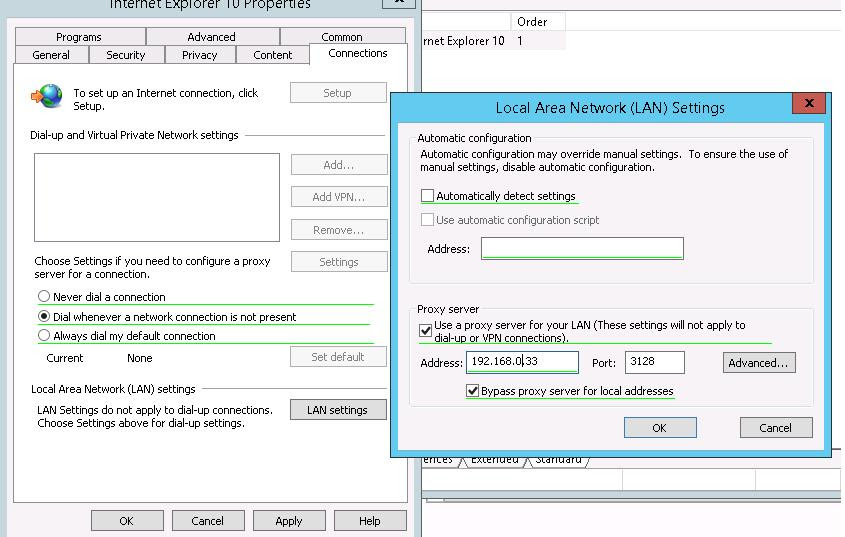The width and height of the screenshot is (845, 537).
Task: Open the Advanced tab
Action: coord(211,37)
